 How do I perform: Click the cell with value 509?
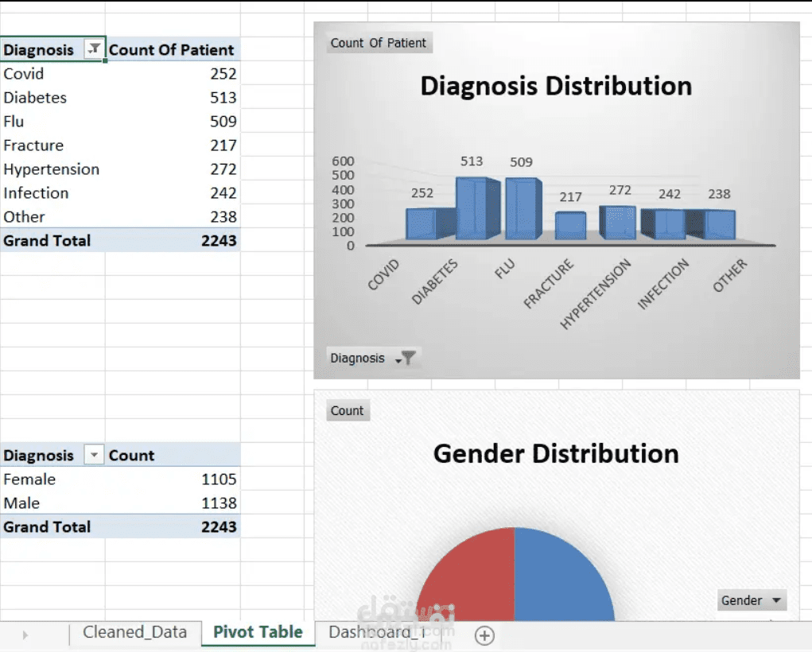click(173, 121)
